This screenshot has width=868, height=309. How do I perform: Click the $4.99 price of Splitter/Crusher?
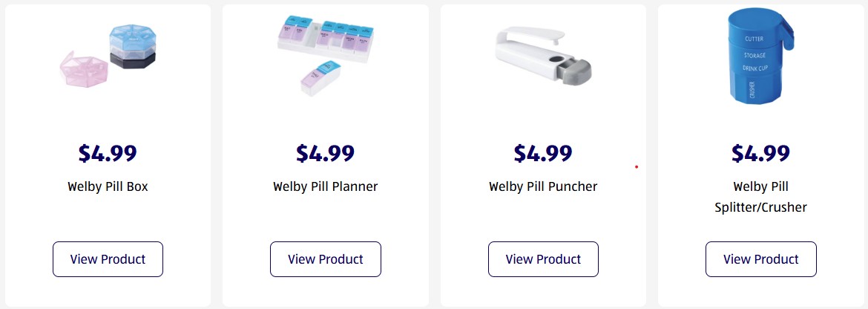pos(760,153)
